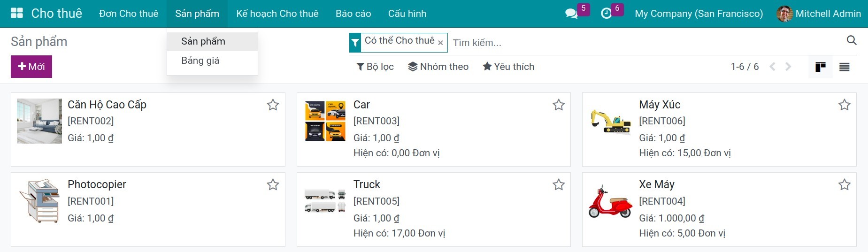Viewport: 868px width, 252px height.
Task: Remove the Có thể Cho thuê filter
Action: tap(440, 43)
